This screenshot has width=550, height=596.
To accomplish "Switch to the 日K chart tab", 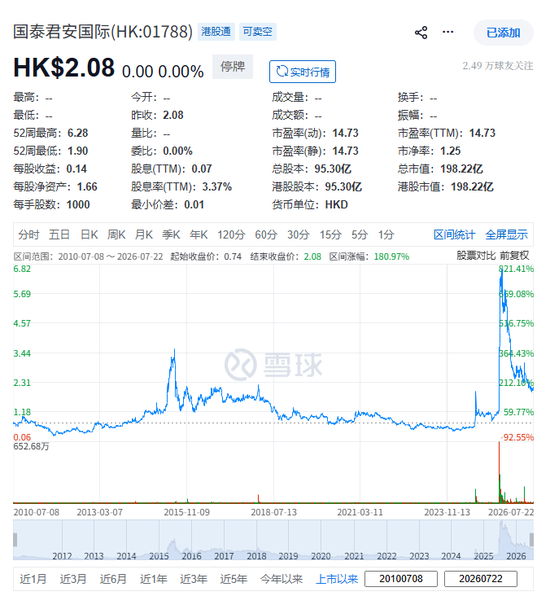I will click(x=89, y=235).
